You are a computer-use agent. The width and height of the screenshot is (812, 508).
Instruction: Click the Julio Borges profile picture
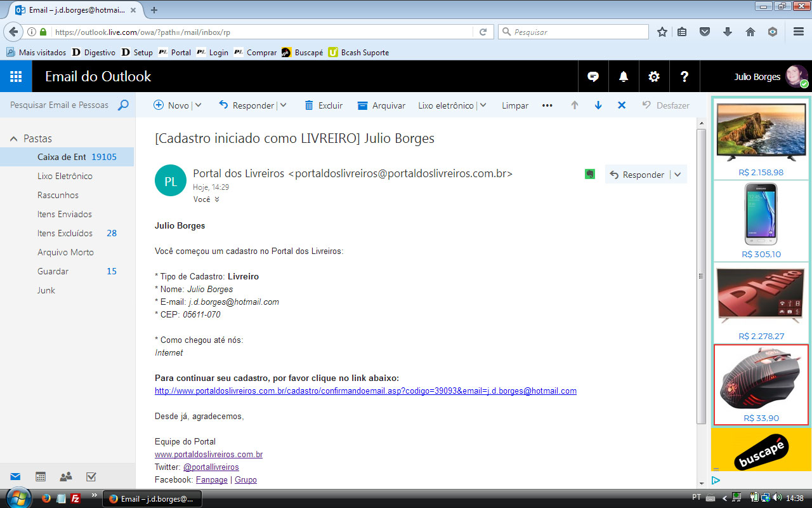(x=797, y=77)
